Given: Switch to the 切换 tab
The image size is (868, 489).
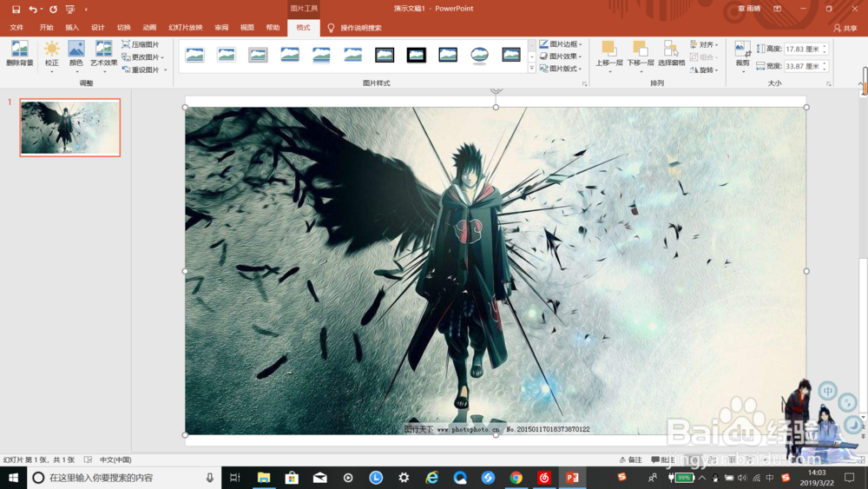Looking at the screenshot, I should click(x=123, y=27).
